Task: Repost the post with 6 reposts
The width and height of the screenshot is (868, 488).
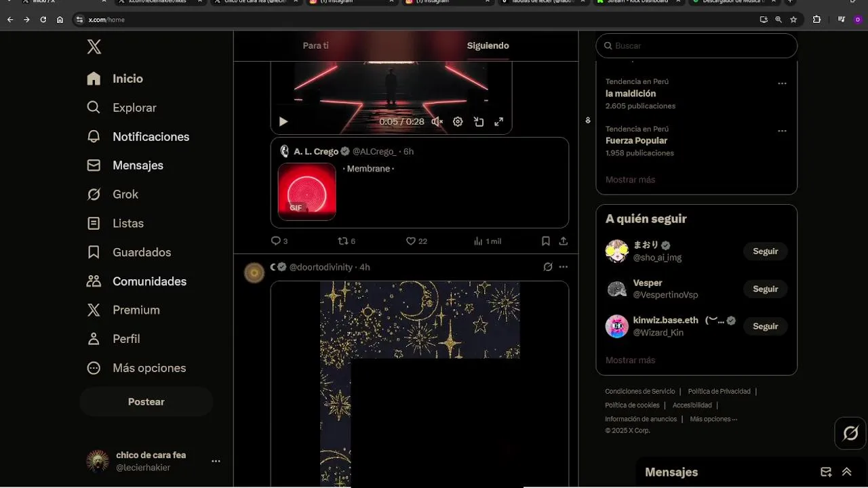Action: click(347, 241)
